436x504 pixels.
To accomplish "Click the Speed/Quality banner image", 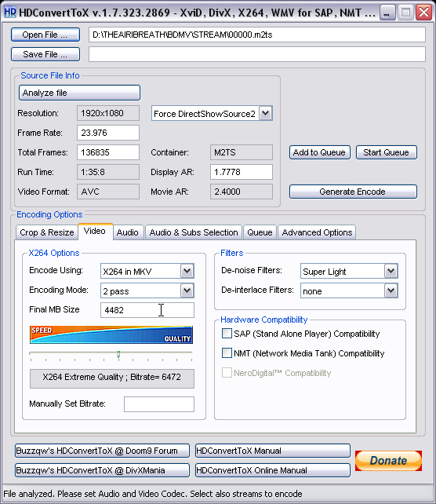I will pyautogui.click(x=111, y=334).
